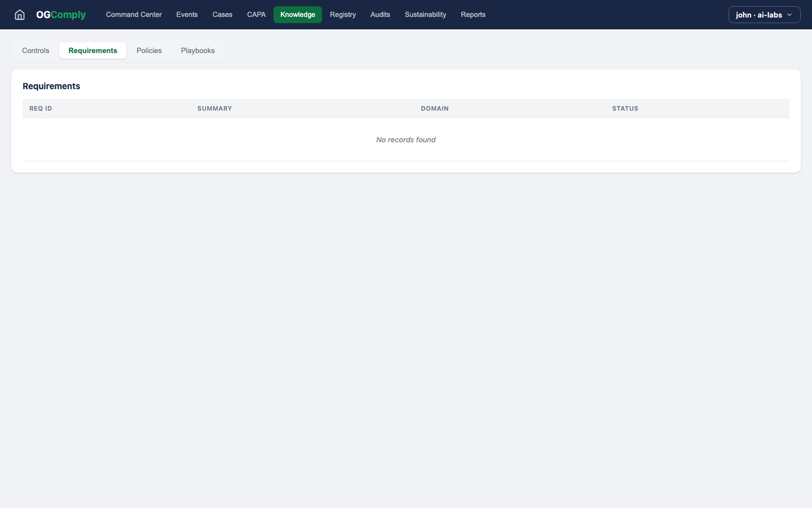Expand the john · ai-labs account dropdown

[764, 15]
